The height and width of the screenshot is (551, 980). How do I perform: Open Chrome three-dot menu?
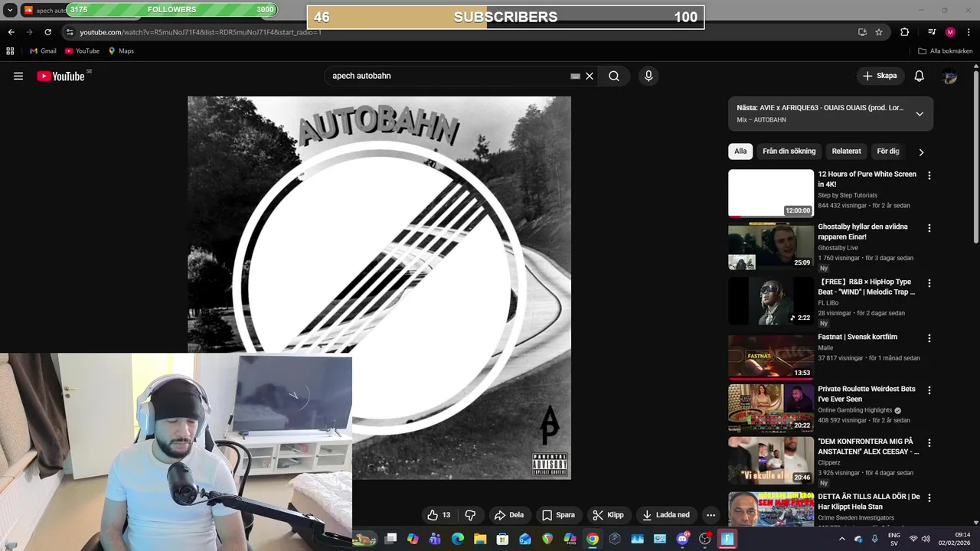point(969,32)
